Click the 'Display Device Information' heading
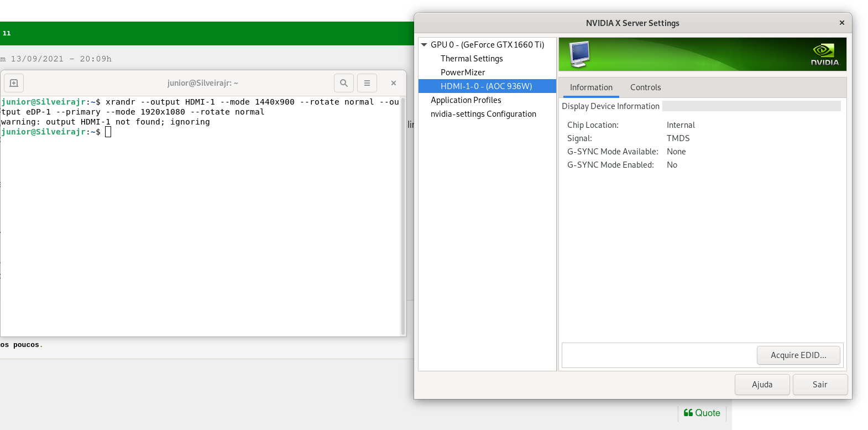This screenshot has height=430, width=868. coord(610,106)
